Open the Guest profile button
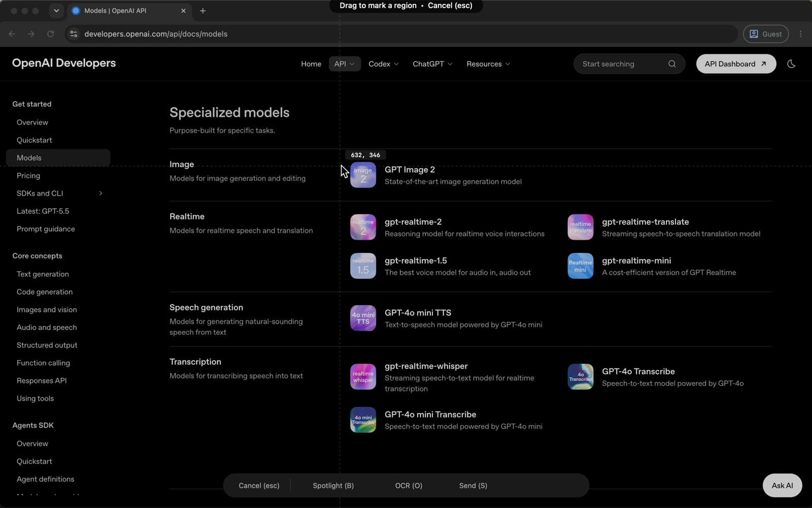Screen dimensions: 812x508 click(766, 34)
